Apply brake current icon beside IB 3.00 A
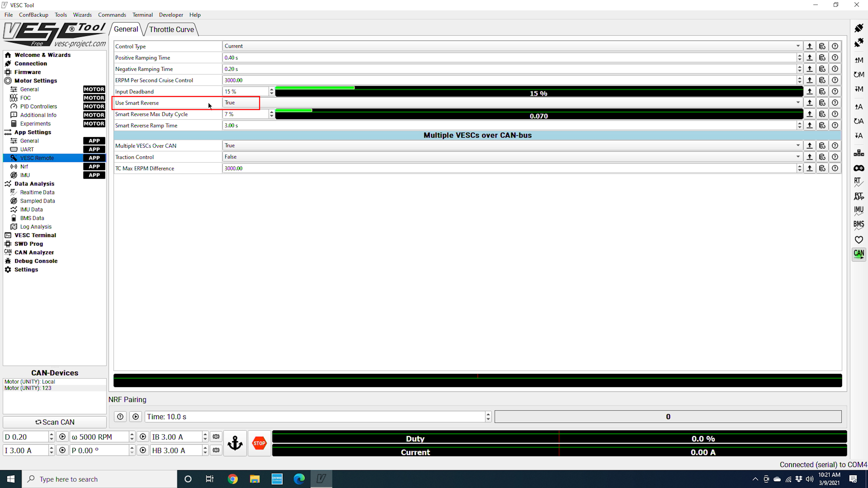 [x=216, y=437]
